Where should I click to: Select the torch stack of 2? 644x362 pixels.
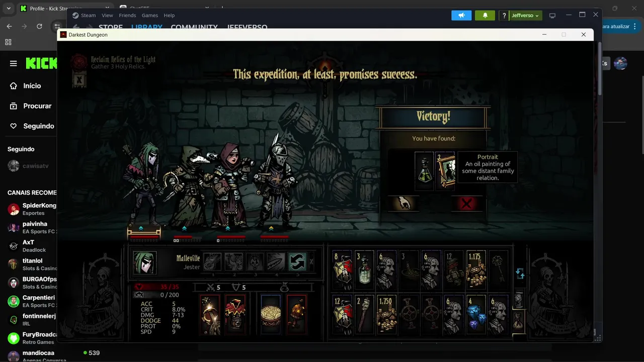click(365, 315)
